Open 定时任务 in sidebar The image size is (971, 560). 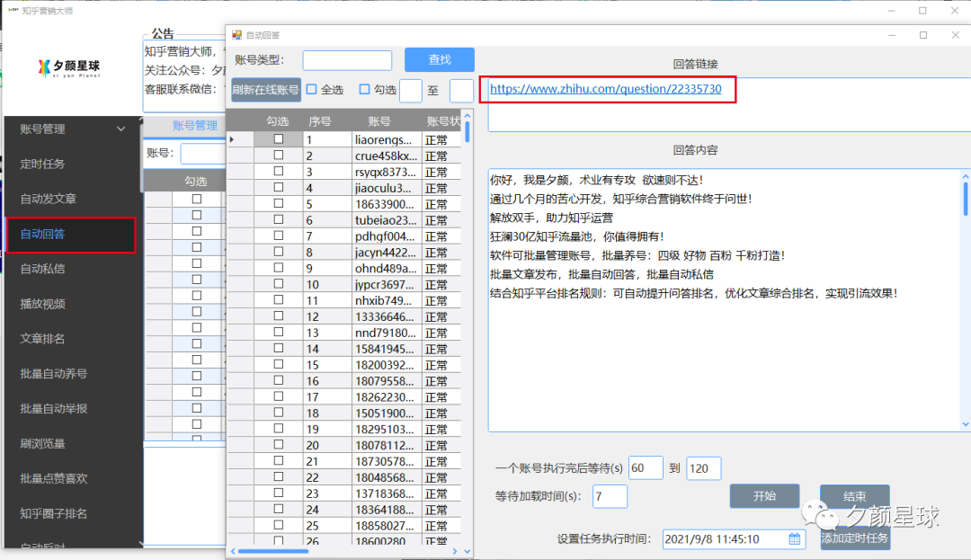[x=42, y=164]
